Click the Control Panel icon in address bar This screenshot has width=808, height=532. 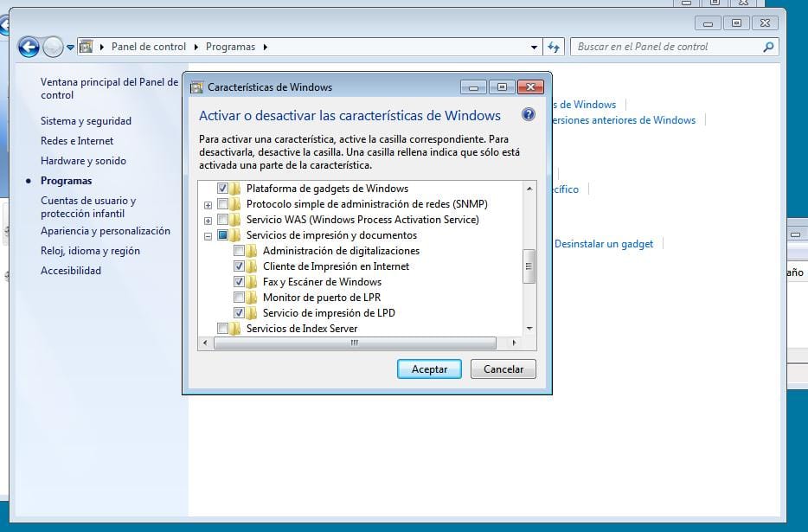[x=87, y=47]
